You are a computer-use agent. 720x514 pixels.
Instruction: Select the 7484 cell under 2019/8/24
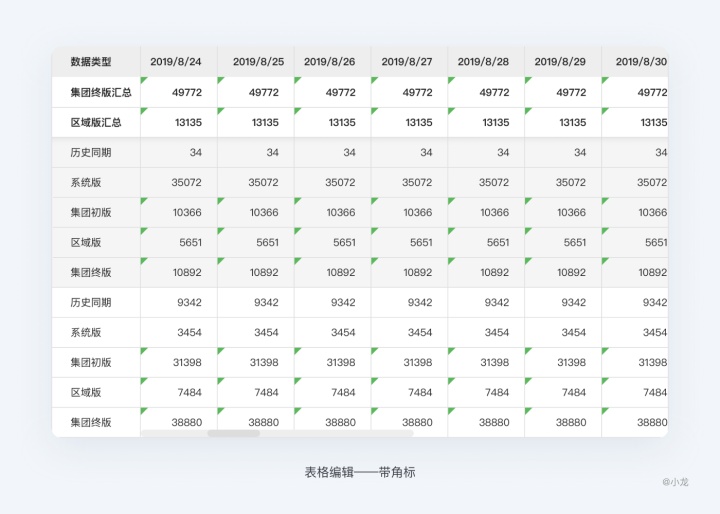tap(179, 392)
